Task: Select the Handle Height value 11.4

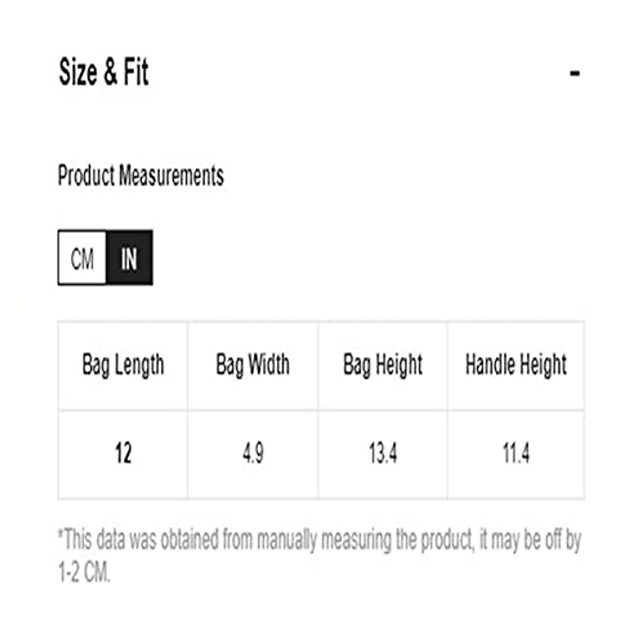Action: click(x=516, y=453)
